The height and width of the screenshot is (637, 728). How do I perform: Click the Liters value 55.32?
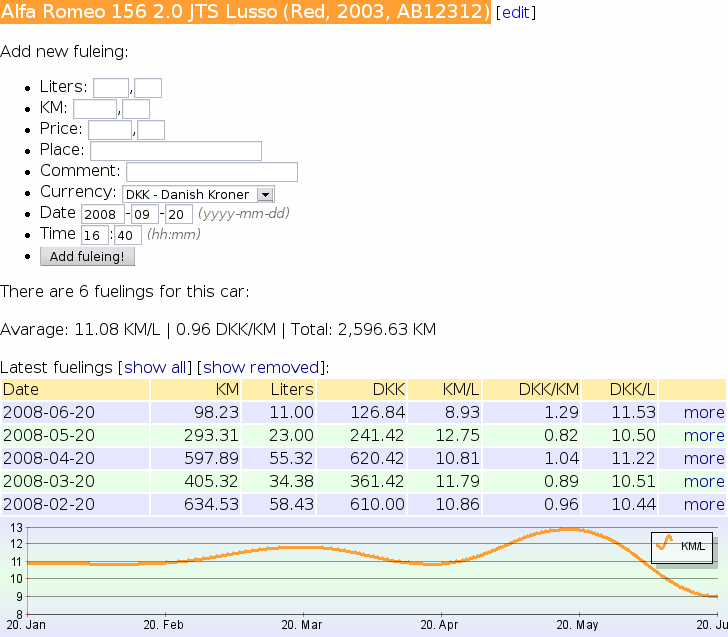[292, 458]
